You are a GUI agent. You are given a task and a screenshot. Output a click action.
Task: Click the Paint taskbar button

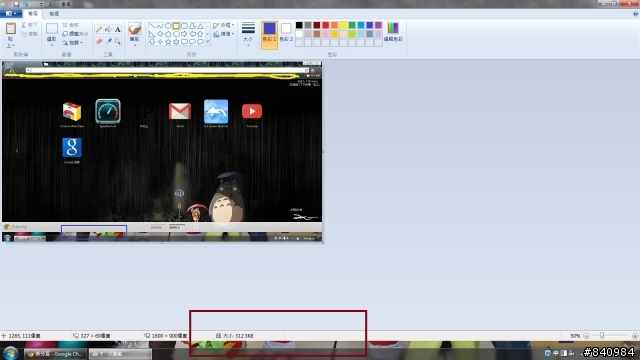click(120, 354)
